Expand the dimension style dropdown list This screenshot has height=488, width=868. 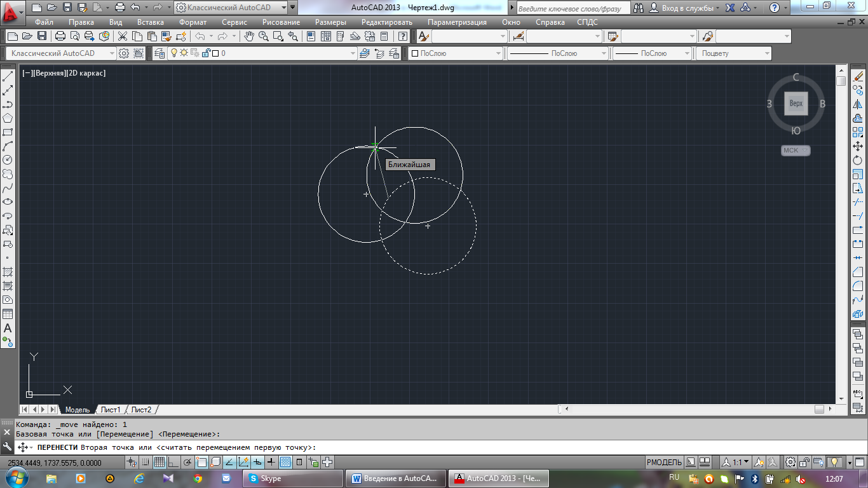click(x=597, y=36)
